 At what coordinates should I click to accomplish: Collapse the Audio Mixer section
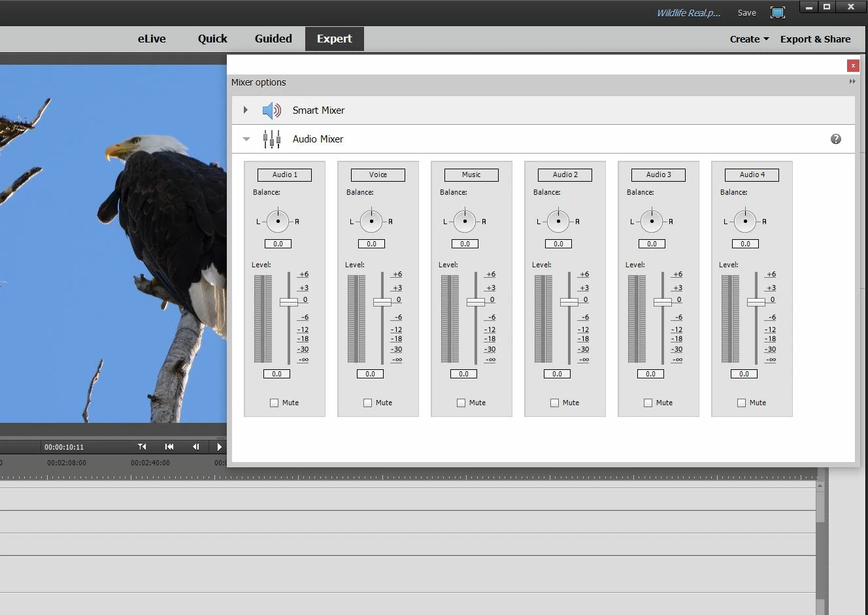coord(246,139)
